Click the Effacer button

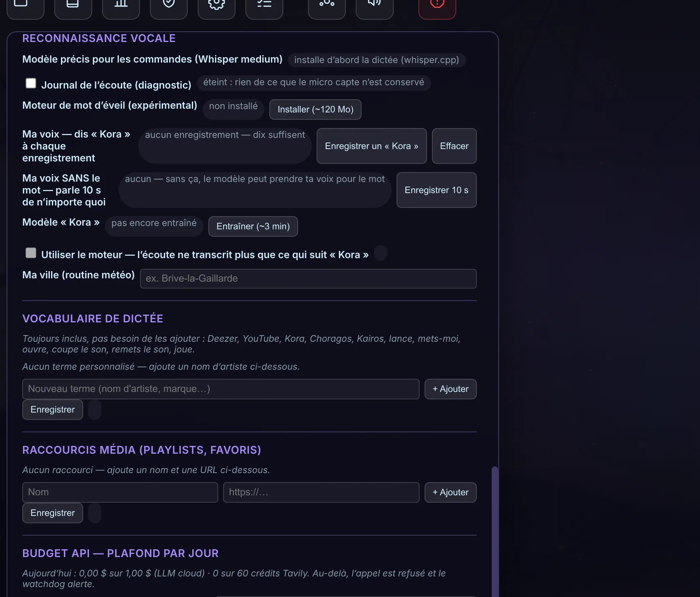454,146
